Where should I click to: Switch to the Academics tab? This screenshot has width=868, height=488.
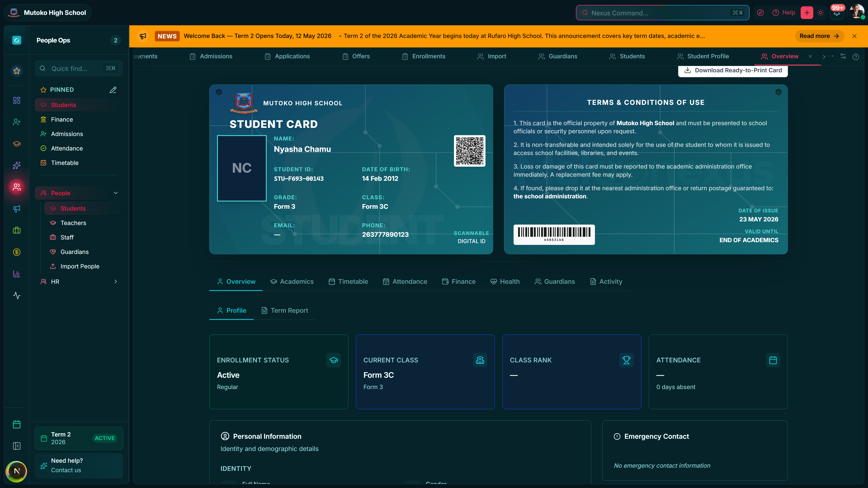[x=292, y=282]
